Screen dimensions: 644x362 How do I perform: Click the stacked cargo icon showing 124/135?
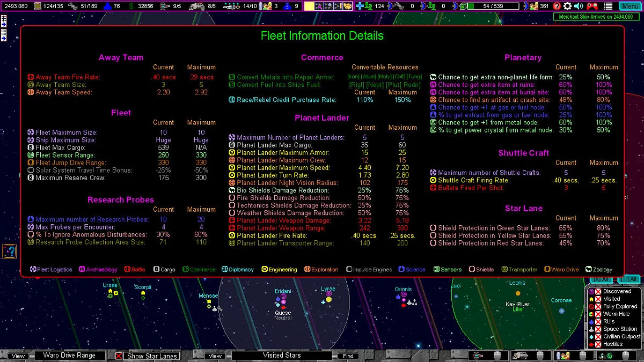pos(38,6)
